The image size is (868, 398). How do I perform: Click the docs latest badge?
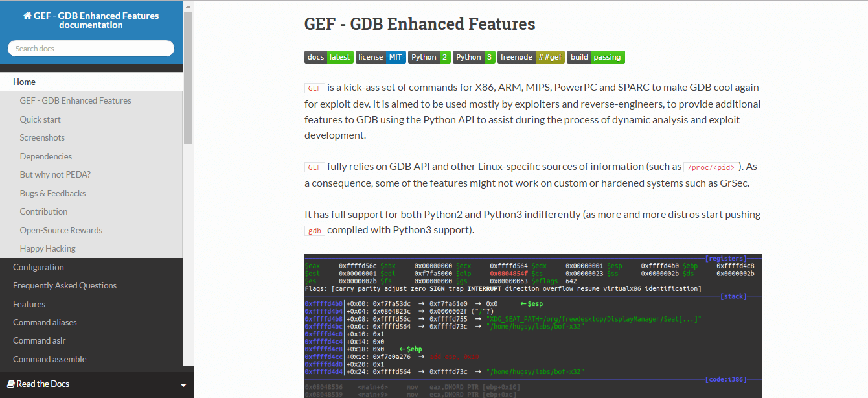pos(329,57)
